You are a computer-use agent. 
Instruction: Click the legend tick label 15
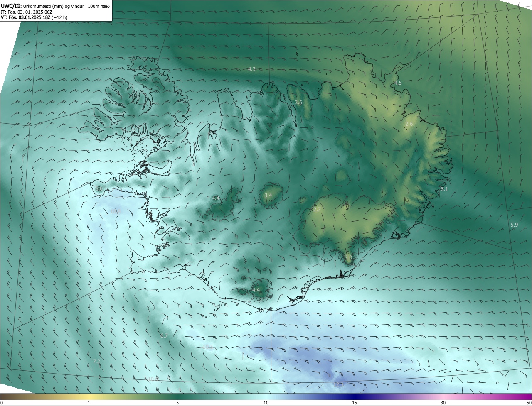355,403
